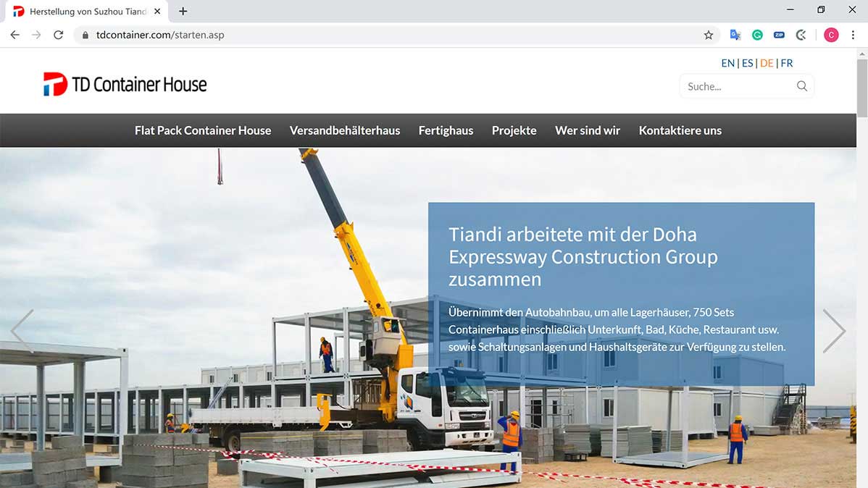Screen dimensions: 868x488
Task: Open a new browser tab
Action: click(x=183, y=11)
